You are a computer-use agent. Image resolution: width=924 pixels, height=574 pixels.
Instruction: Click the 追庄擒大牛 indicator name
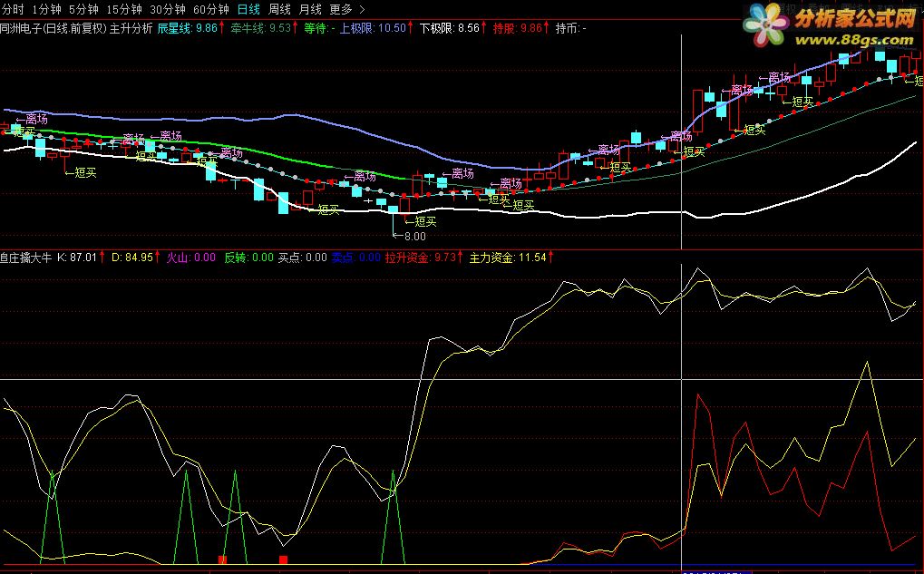pyautogui.click(x=26, y=258)
